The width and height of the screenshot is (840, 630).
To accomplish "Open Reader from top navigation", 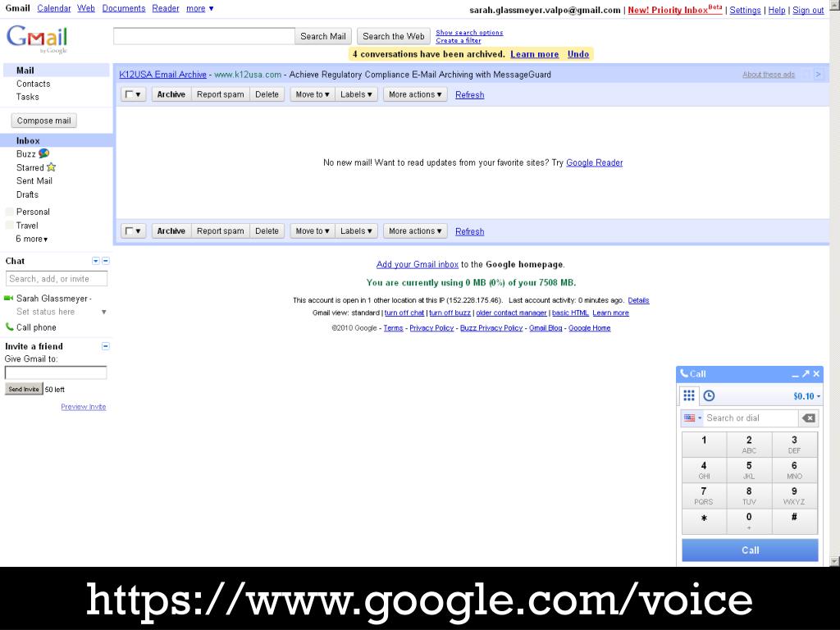I will click(166, 8).
